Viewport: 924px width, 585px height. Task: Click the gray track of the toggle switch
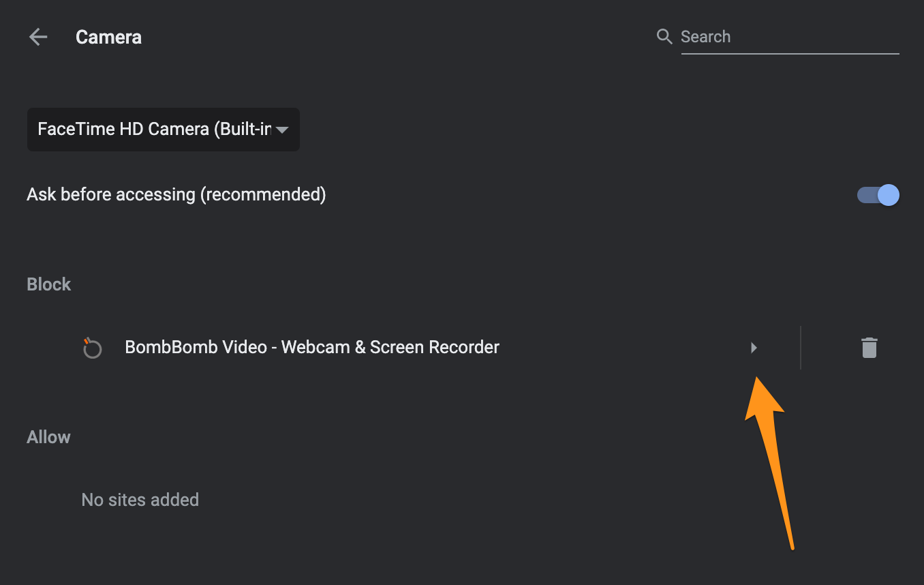click(x=867, y=195)
